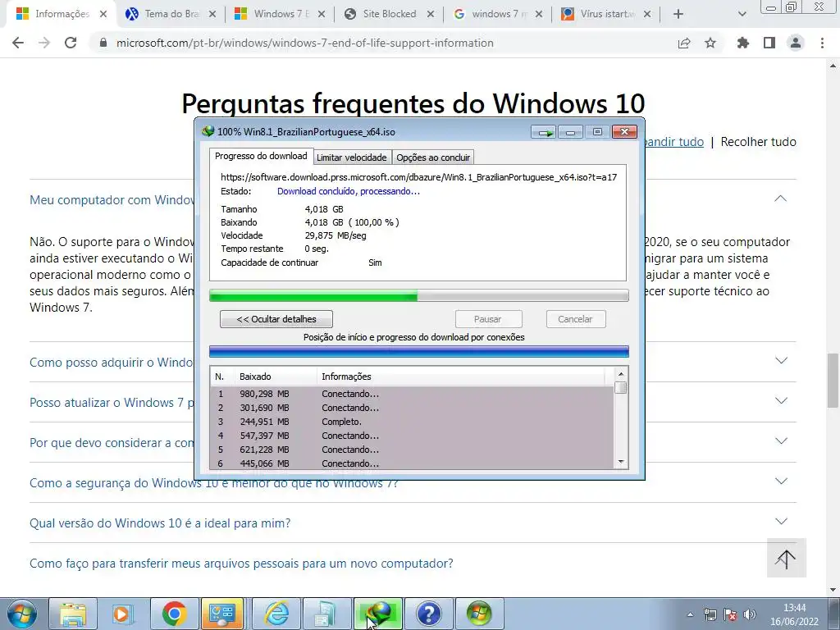
Task: Toggle the Chrome side panel icon
Action: 769,43
